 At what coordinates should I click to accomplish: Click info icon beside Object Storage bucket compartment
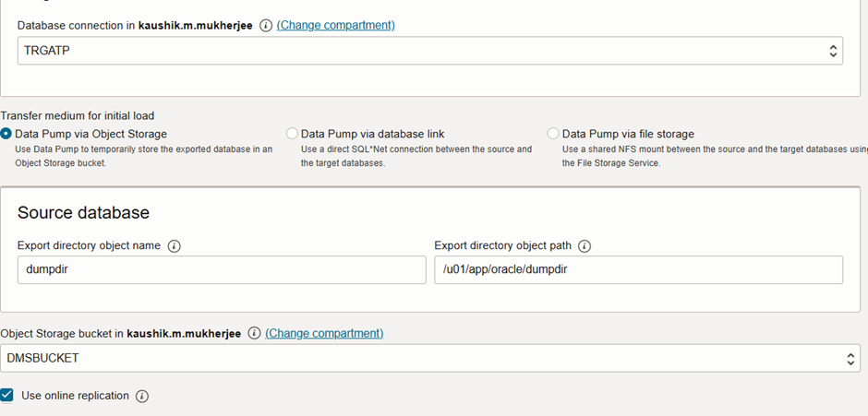(x=255, y=333)
